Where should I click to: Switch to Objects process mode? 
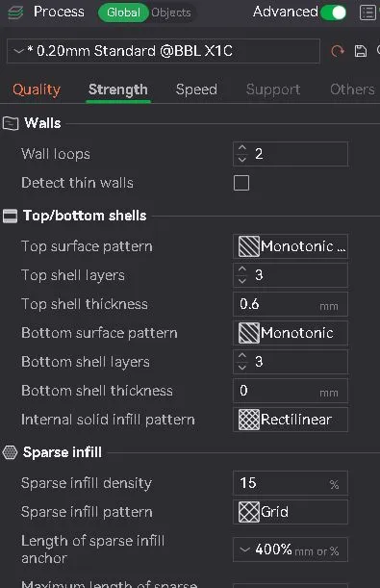click(x=171, y=13)
